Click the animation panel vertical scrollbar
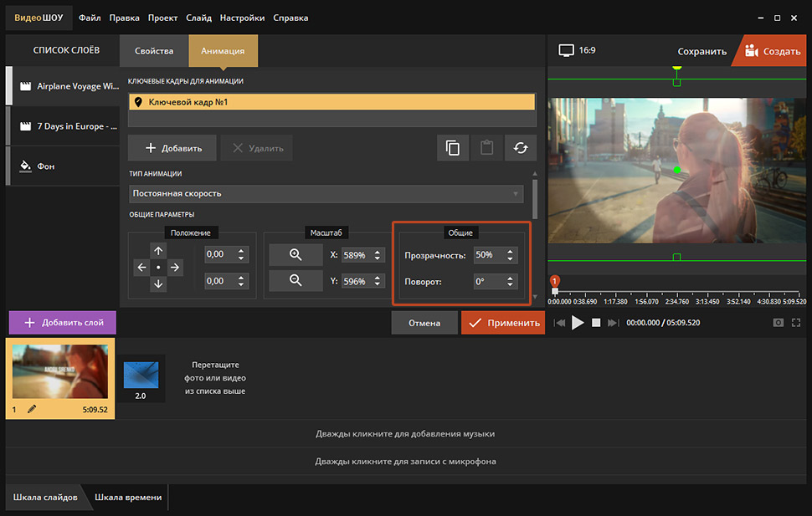This screenshot has height=516, width=812. pyautogui.click(x=535, y=200)
